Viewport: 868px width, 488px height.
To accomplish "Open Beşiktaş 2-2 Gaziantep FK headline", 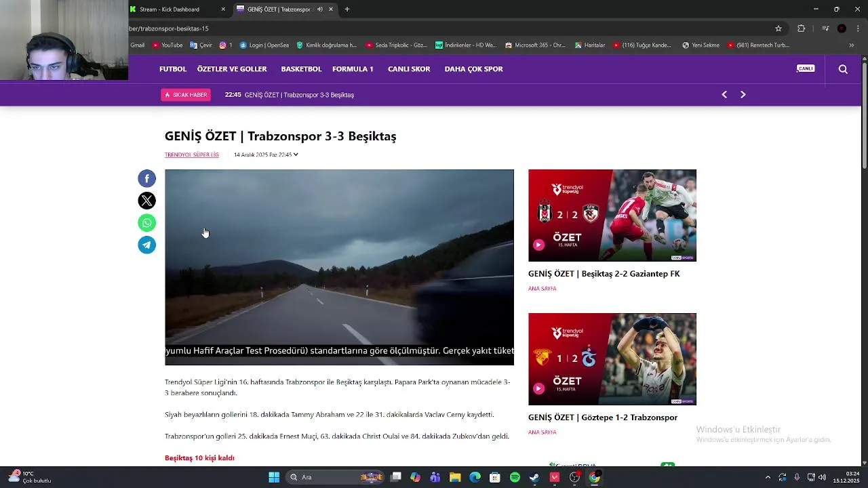I will click(604, 274).
